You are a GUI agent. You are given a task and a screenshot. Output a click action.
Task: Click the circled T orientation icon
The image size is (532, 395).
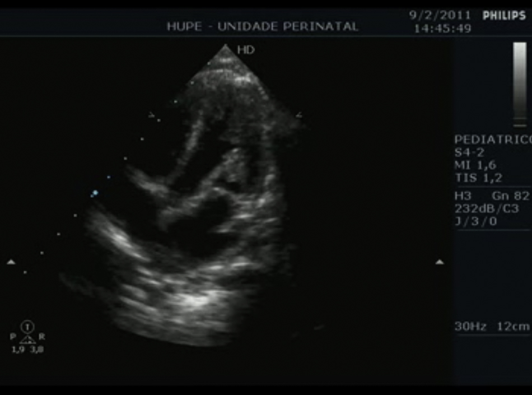(x=27, y=326)
